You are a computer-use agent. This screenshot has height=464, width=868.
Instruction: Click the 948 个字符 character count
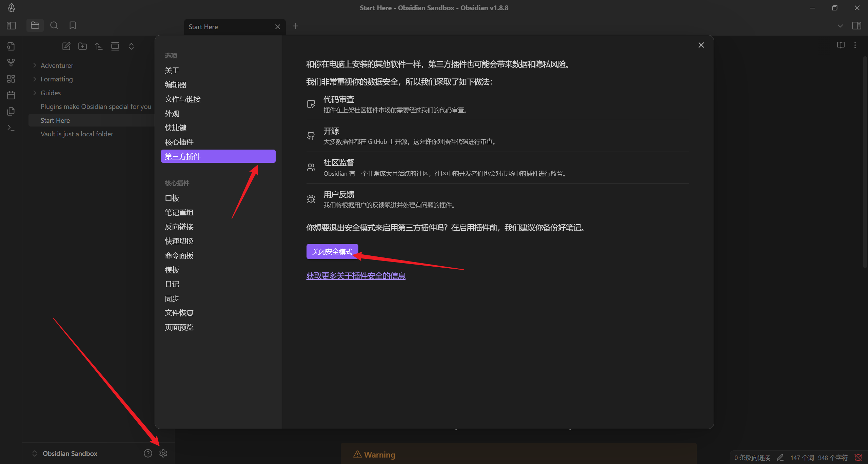pyautogui.click(x=833, y=458)
